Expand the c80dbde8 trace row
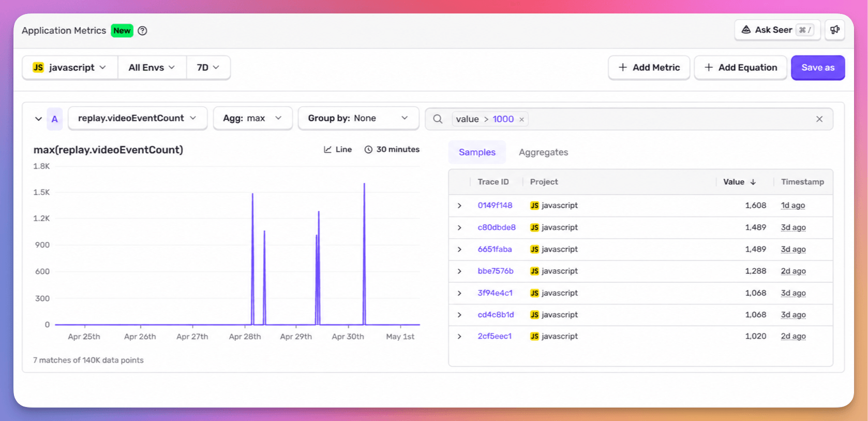Screen dimensions: 868x421 click(459, 227)
